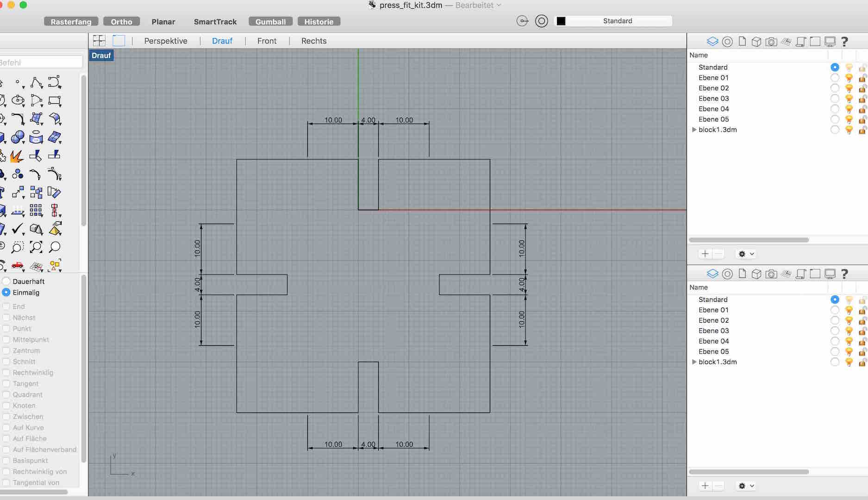
Task: Open the Drauf viewport label menu
Action: click(x=101, y=56)
